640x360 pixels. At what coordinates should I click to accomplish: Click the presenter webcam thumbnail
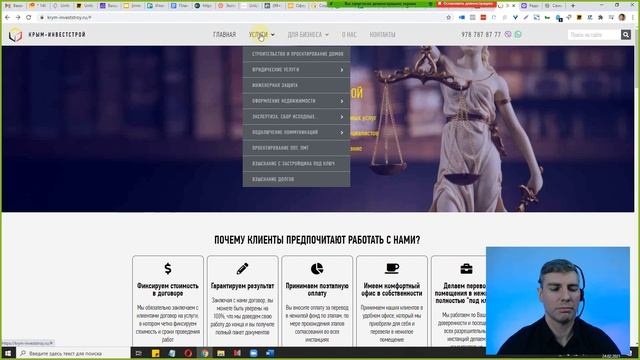(558, 301)
